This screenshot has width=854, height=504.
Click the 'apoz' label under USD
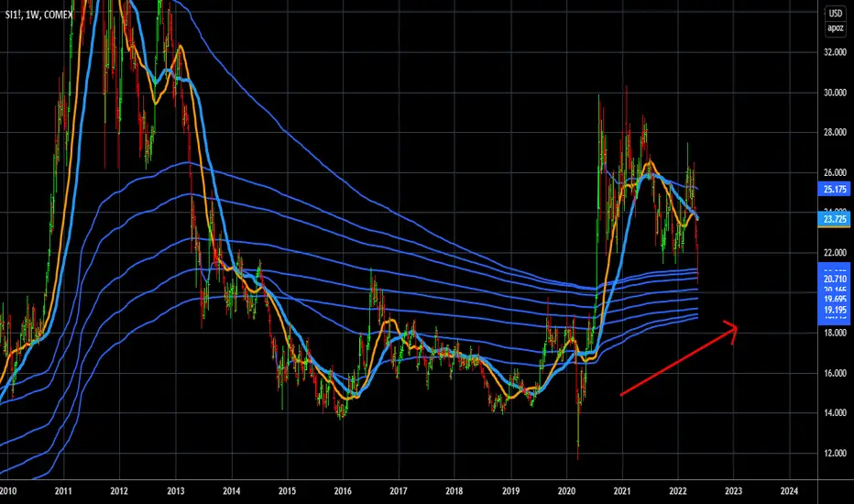tap(836, 28)
